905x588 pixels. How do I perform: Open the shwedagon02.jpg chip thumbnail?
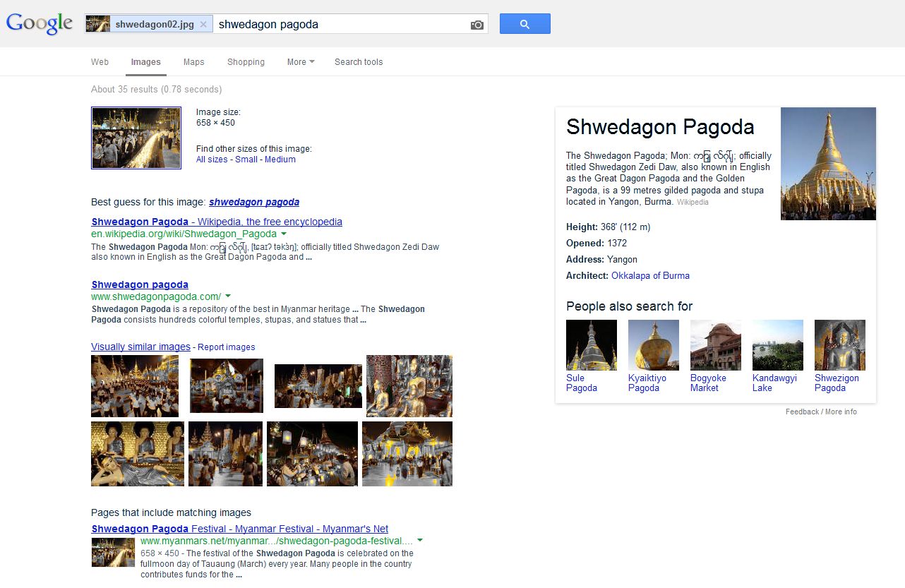tap(98, 24)
